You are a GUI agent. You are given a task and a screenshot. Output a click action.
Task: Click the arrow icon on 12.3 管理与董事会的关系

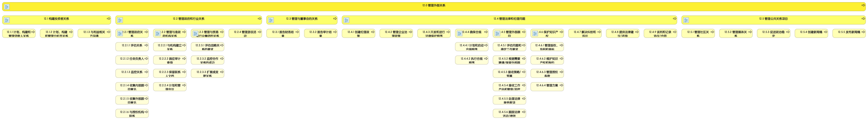click(335, 19)
